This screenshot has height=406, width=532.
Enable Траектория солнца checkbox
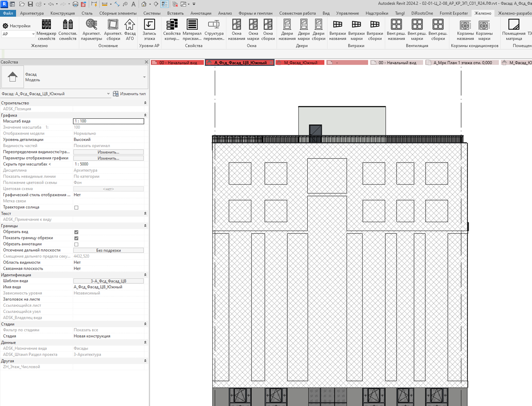coord(76,208)
